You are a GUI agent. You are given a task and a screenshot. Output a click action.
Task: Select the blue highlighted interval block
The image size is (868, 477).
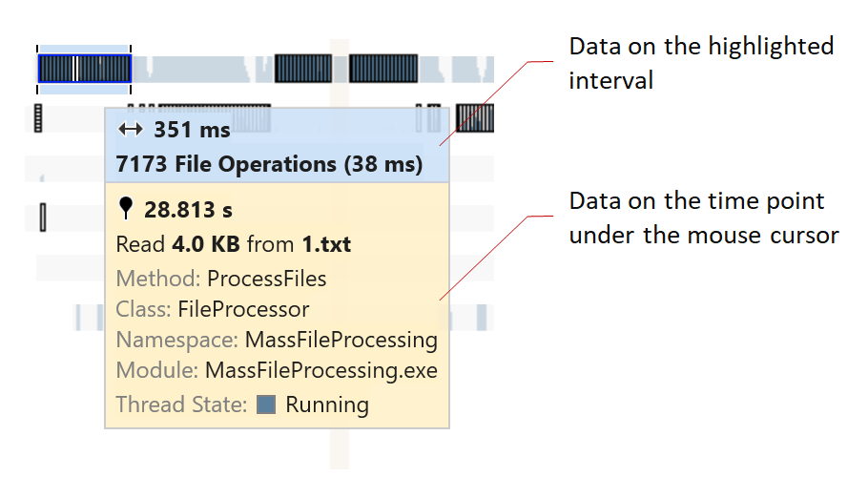(84, 69)
